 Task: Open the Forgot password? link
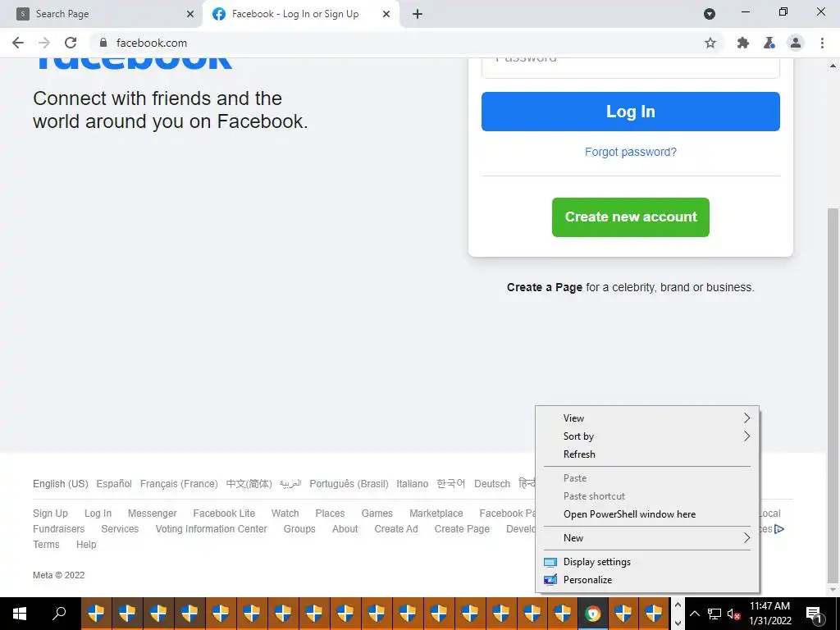pos(631,152)
